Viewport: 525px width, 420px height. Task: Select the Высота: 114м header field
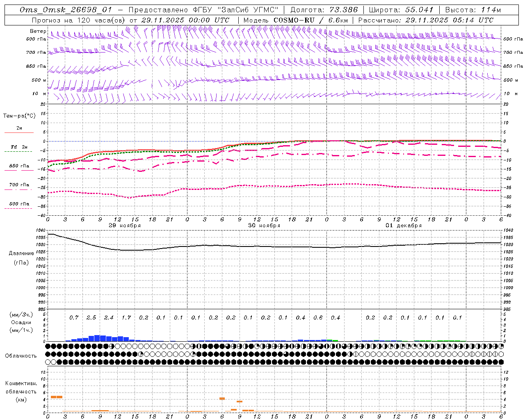tap(473, 10)
